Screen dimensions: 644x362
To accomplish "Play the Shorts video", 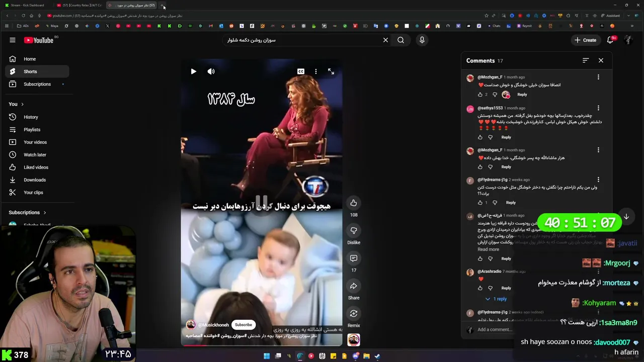I will point(193,71).
